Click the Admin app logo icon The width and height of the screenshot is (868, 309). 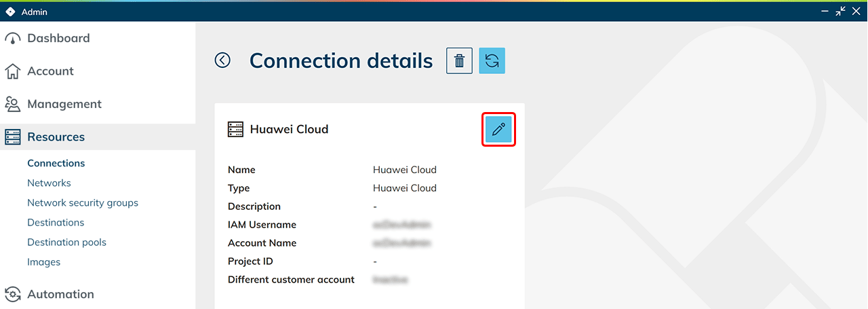pos(10,12)
